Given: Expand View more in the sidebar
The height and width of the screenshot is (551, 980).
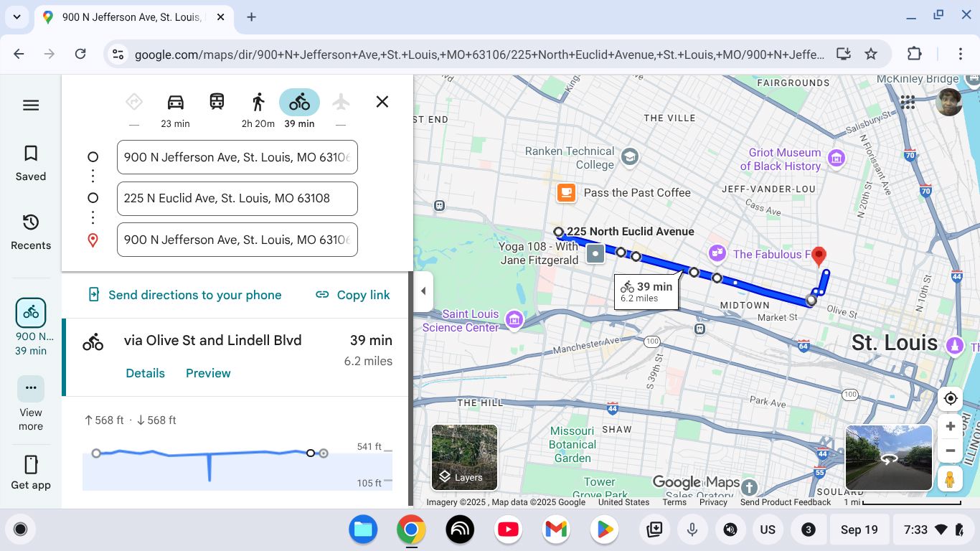Looking at the screenshot, I should coord(31,403).
